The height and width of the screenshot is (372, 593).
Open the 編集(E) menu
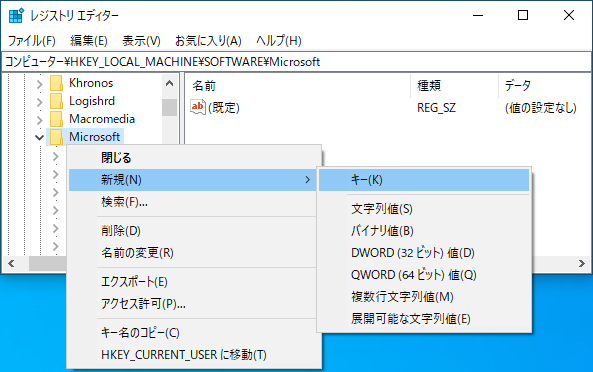pos(89,40)
